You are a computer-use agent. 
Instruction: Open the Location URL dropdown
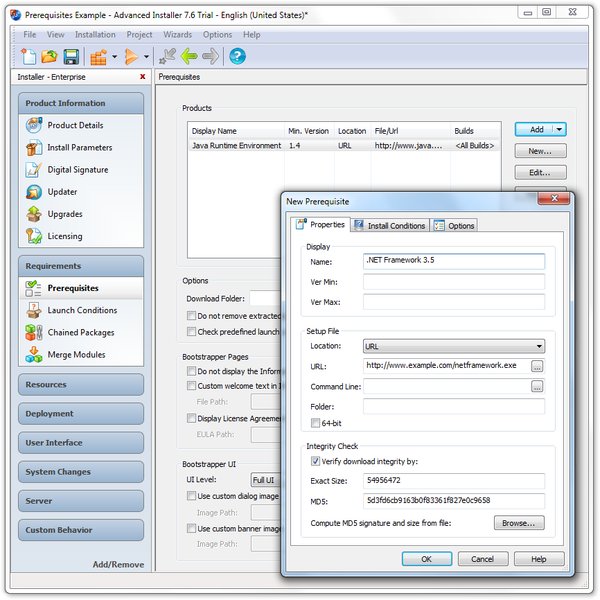[454, 346]
